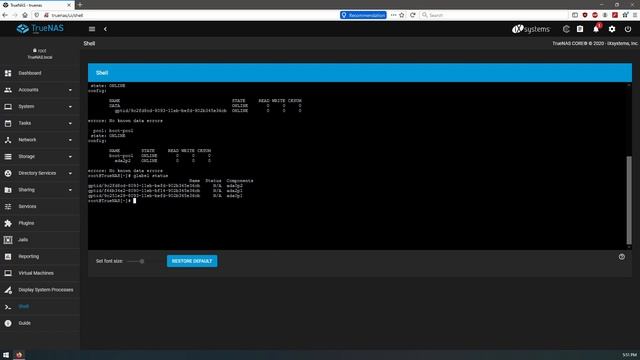The image size is (640, 360).
Task: Open Plugins page from sidebar
Action: (x=40, y=223)
